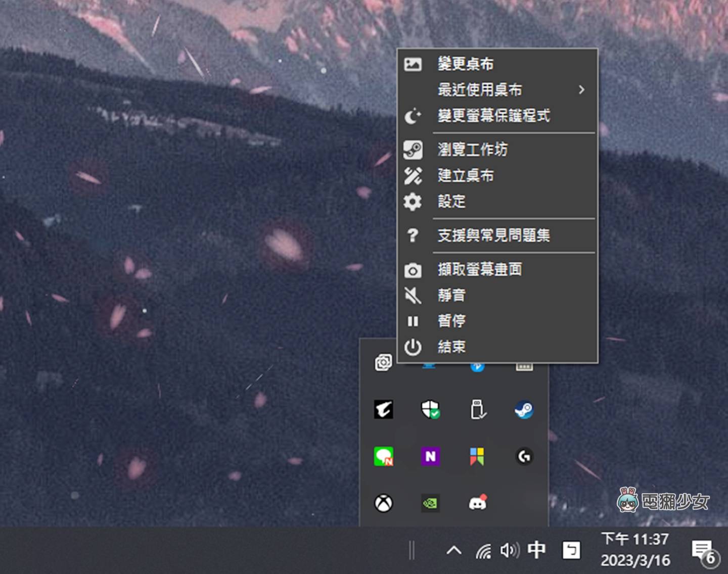Open the Steam tray icon
This screenshot has width=728, height=574.
[524, 410]
